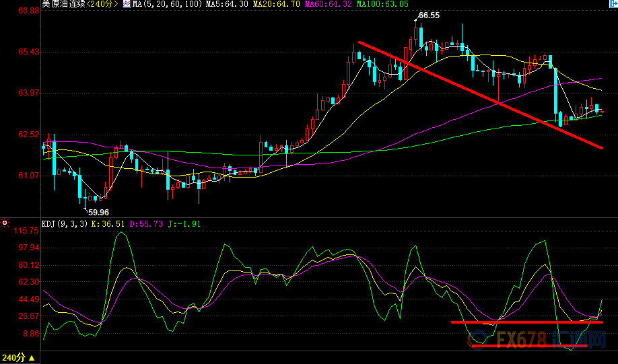Image resolution: width=618 pixels, height=364 pixels.
Task: Click the exit icon in the top-right corner
Action: 614,3
